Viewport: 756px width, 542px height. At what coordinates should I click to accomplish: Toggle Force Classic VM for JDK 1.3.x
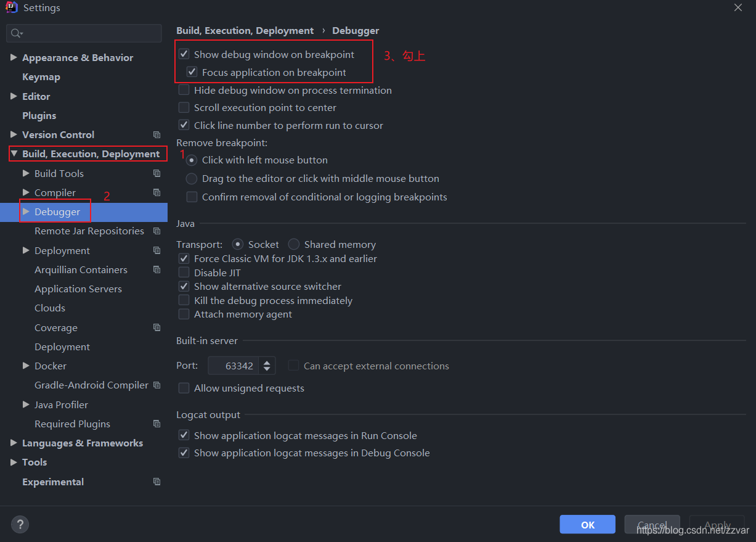click(x=184, y=258)
